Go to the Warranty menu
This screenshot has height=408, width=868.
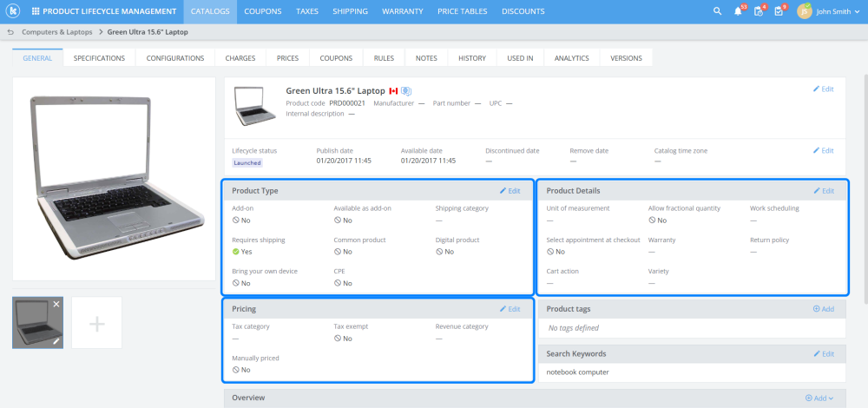pyautogui.click(x=403, y=11)
